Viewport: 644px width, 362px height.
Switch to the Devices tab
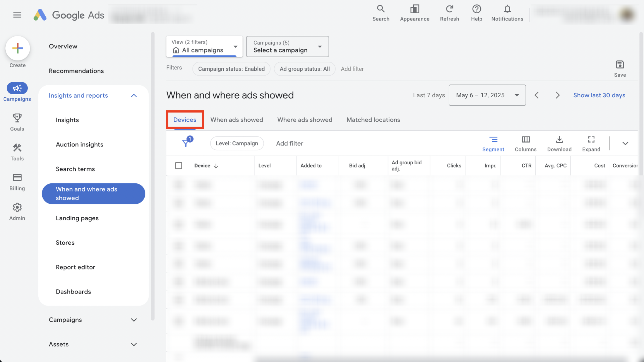(x=185, y=120)
